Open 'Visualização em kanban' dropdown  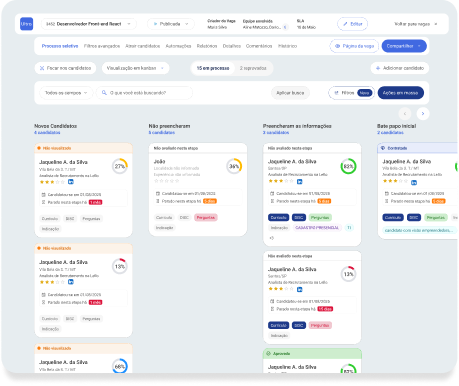[135, 68]
